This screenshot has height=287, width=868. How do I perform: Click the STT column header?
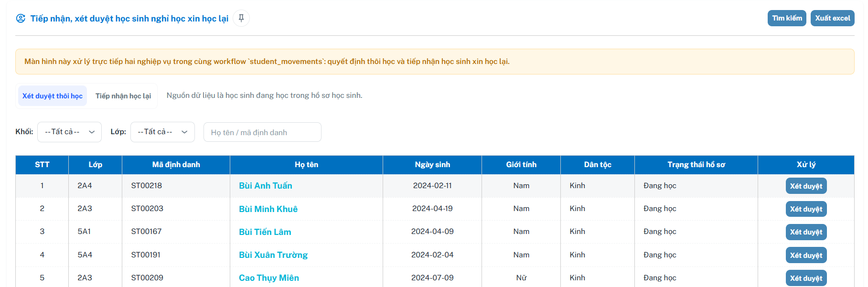[x=42, y=165]
